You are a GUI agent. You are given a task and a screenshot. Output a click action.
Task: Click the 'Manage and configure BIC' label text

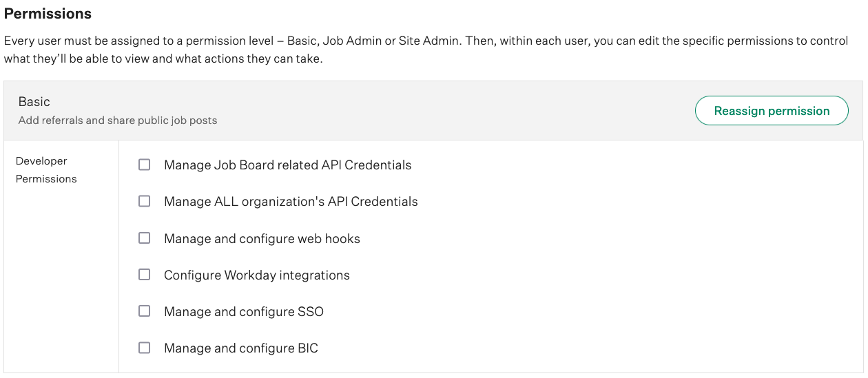(x=240, y=348)
